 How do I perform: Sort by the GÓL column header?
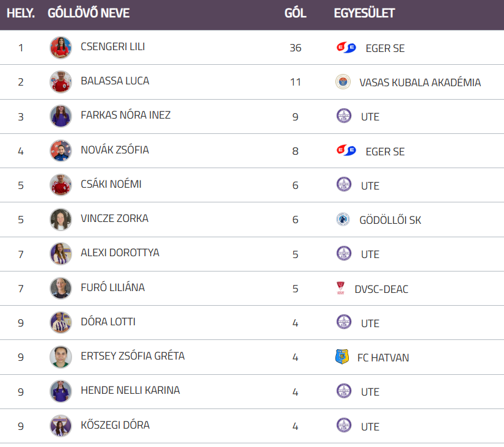click(x=295, y=13)
